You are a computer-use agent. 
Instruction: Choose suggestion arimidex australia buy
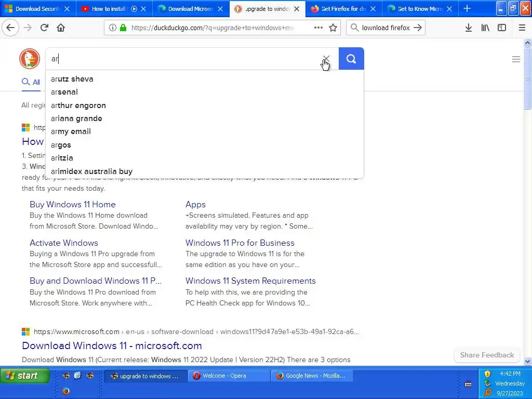(x=205, y=171)
